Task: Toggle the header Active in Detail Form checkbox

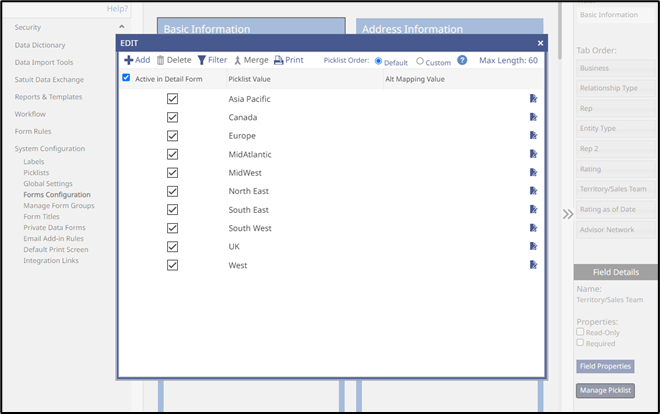Action: 126,78
